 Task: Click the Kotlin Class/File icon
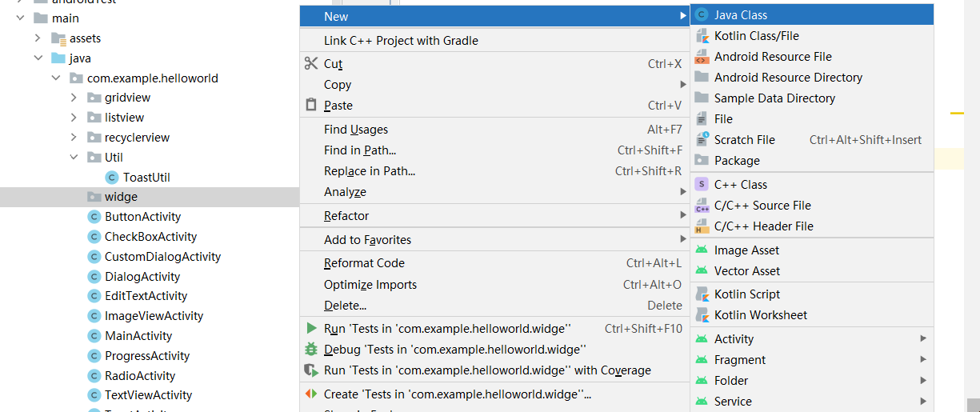click(x=702, y=36)
